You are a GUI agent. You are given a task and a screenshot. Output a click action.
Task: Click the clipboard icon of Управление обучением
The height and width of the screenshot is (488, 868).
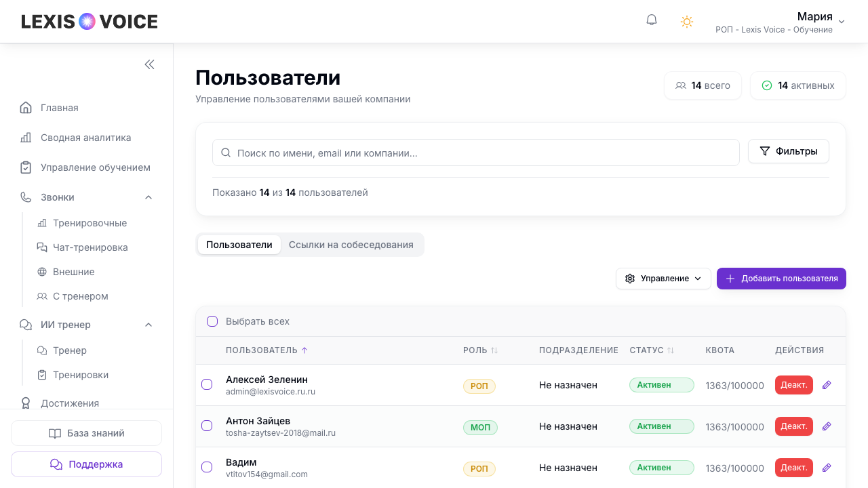coord(26,167)
